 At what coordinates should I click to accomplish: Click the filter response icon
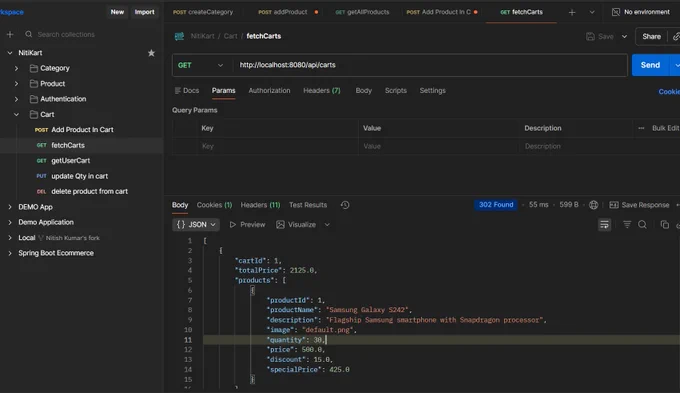627,225
